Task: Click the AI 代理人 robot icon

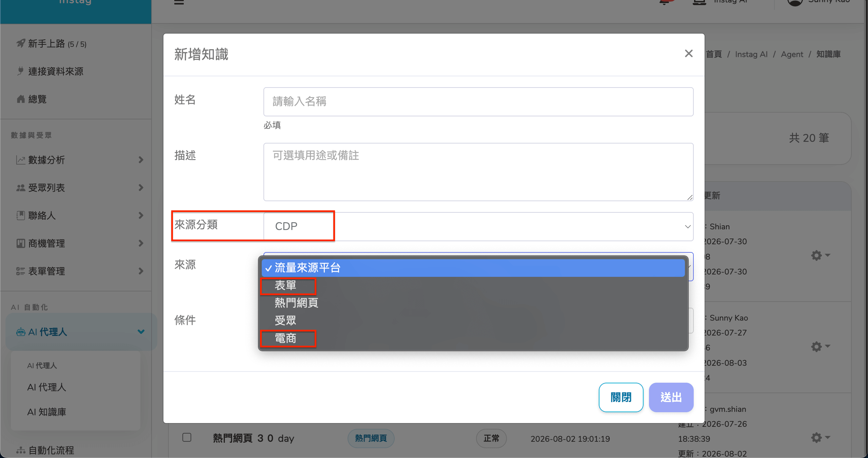Action: (21, 332)
